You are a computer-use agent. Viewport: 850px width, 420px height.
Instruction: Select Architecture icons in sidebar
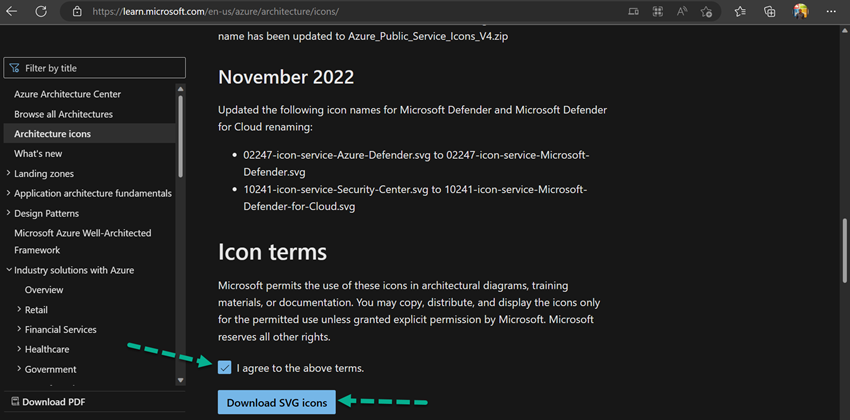(89, 134)
